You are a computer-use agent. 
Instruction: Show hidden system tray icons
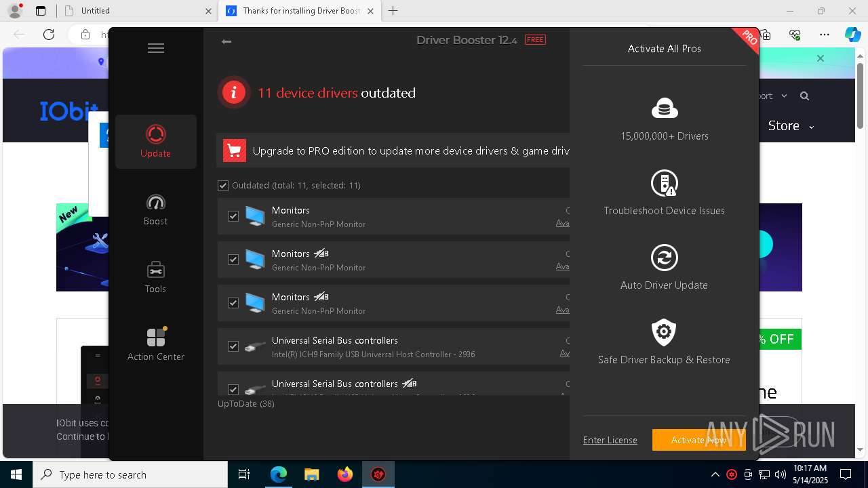[x=715, y=475]
